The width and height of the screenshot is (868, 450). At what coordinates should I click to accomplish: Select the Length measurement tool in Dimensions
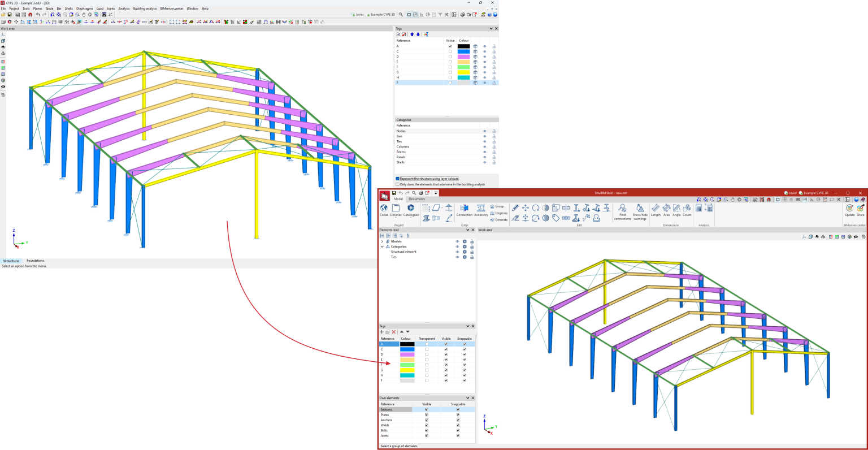[656, 210]
